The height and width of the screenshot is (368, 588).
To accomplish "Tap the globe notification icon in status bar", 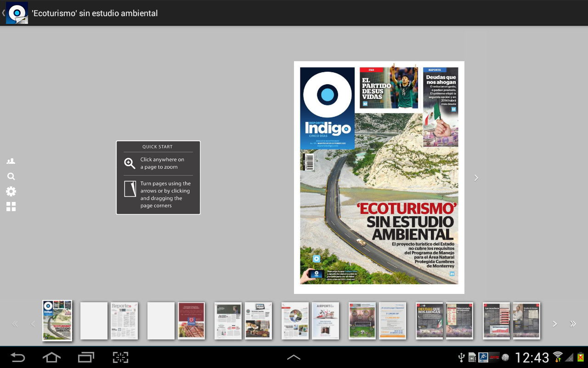I will [505, 357].
